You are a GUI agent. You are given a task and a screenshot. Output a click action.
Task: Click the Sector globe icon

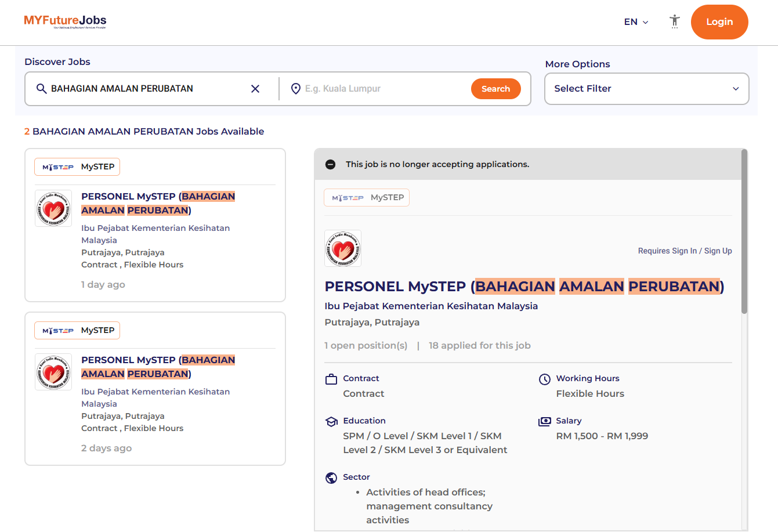[331, 478]
